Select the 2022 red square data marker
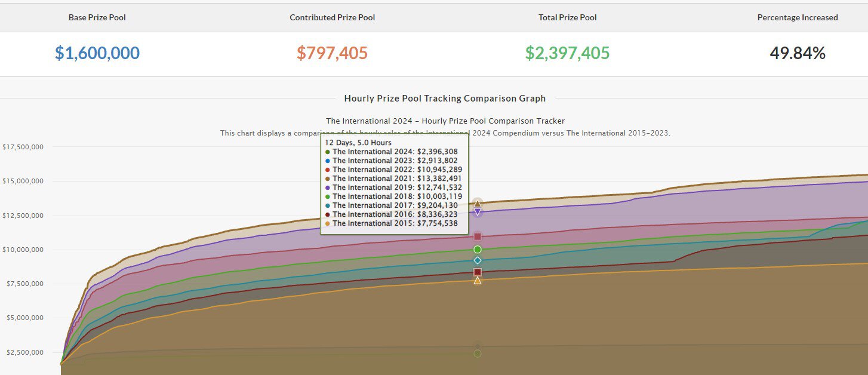Screen dimensions: 868x375 pos(477,236)
